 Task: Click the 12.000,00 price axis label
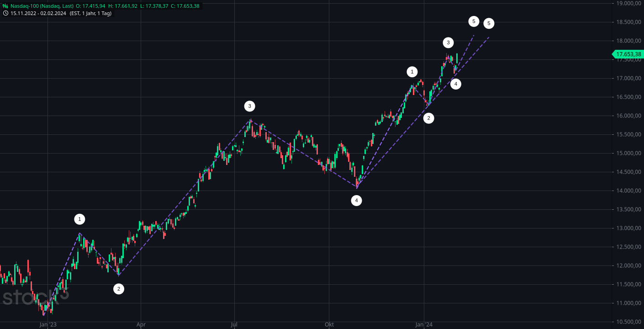(628, 265)
